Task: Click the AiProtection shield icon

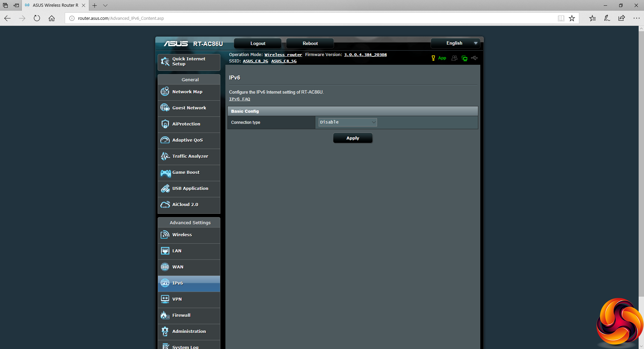Action: 165,124
